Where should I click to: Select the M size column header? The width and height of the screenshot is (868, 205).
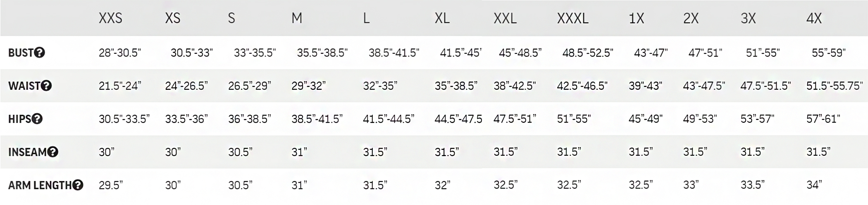(x=297, y=18)
